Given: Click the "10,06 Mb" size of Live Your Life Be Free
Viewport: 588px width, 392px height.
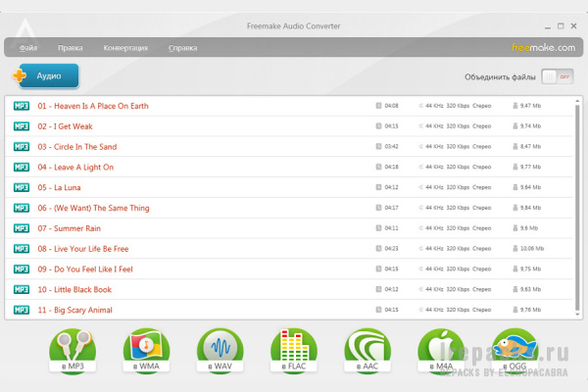Looking at the screenshot, I should tap(532, 249).
